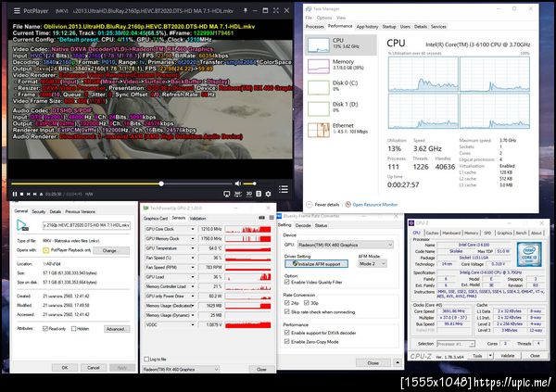
Task: Open GPU selection dropdown in GPU-Z
Action: click(x=181, y=370)
